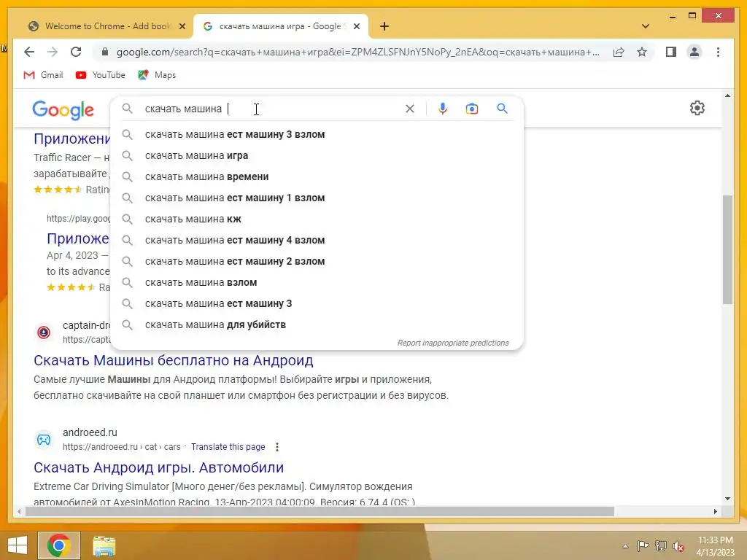Share this page with the share icon
The image size is (747, 560).
(619, 52)
